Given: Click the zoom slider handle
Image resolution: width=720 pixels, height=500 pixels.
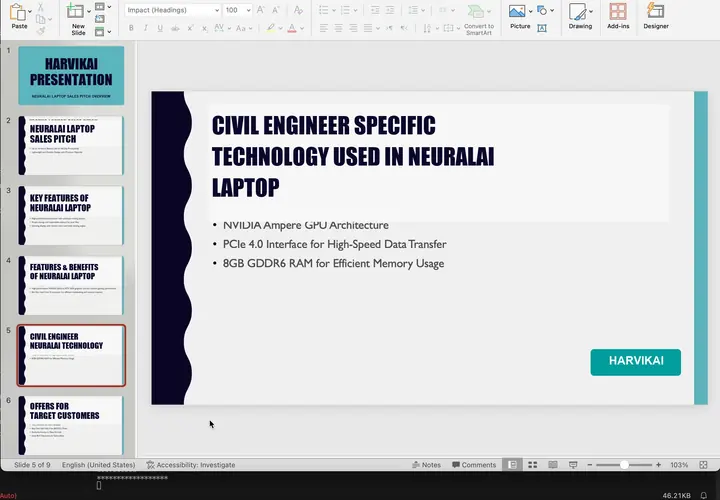Looking at the screenshot, I should tap(624, 465).
